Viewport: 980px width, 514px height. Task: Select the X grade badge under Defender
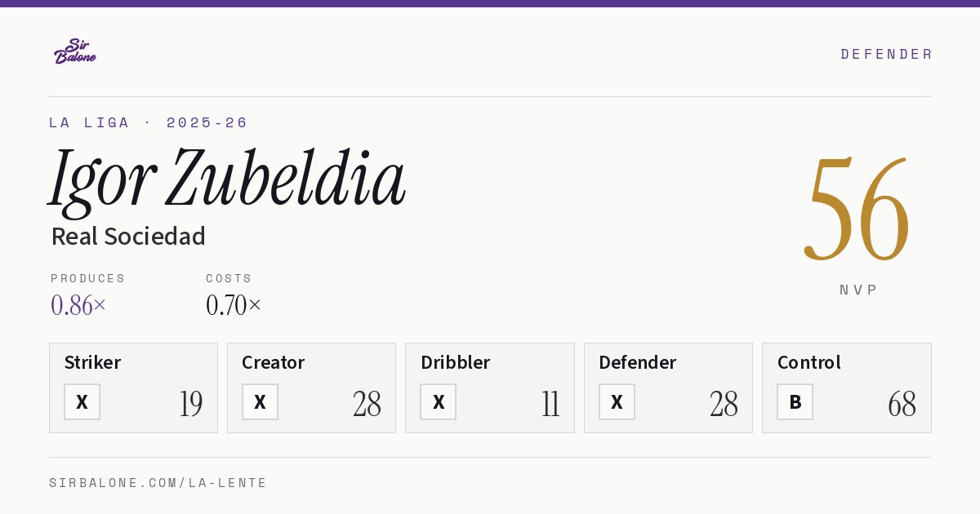pyautogui.click(x=617, y=402)
